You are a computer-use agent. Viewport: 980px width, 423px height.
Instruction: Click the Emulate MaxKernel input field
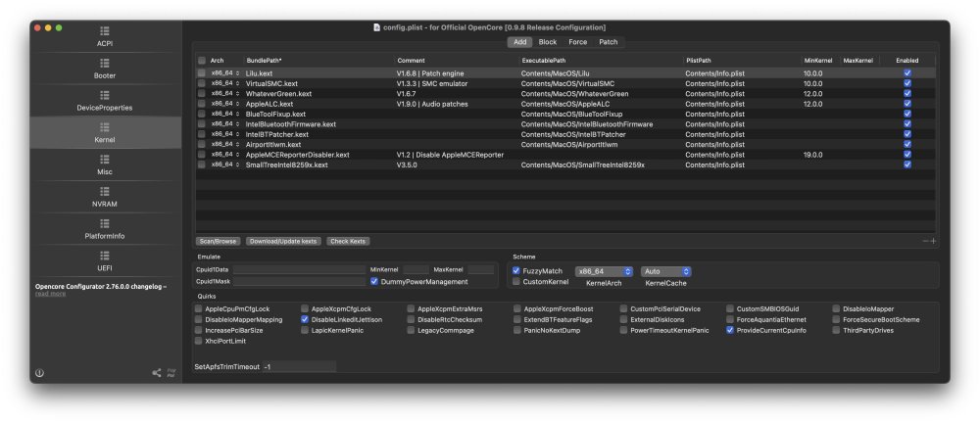tap(480, 269)
